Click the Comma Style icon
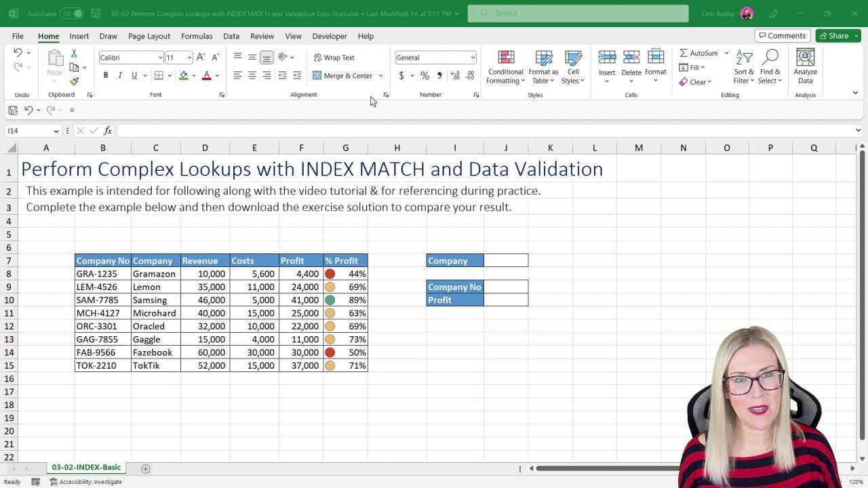The width and height of the screenshot is (868, 488). (x=439, y=75)
